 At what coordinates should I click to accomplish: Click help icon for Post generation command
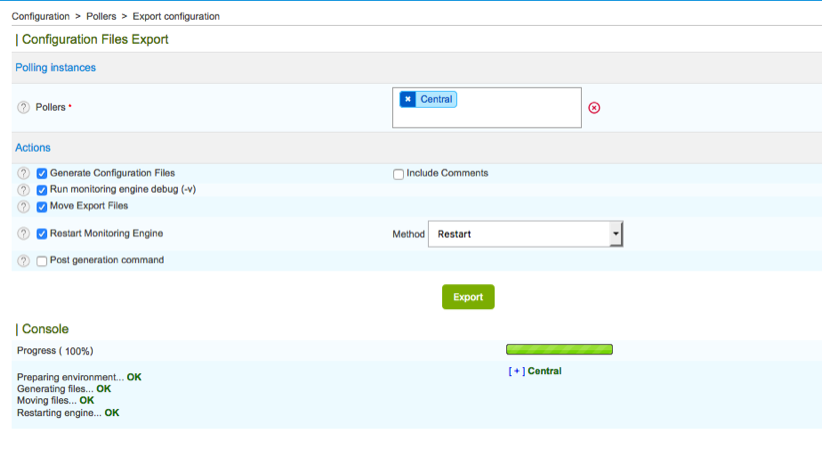pyautogui.click(x=23, y=261)
